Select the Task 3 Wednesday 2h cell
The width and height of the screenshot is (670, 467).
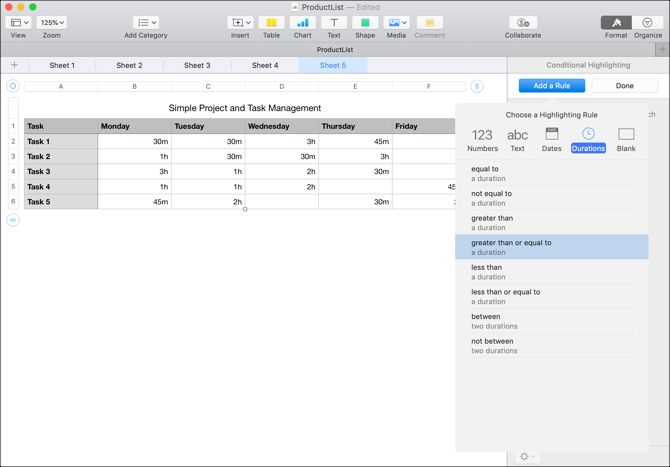coord(282,171)
